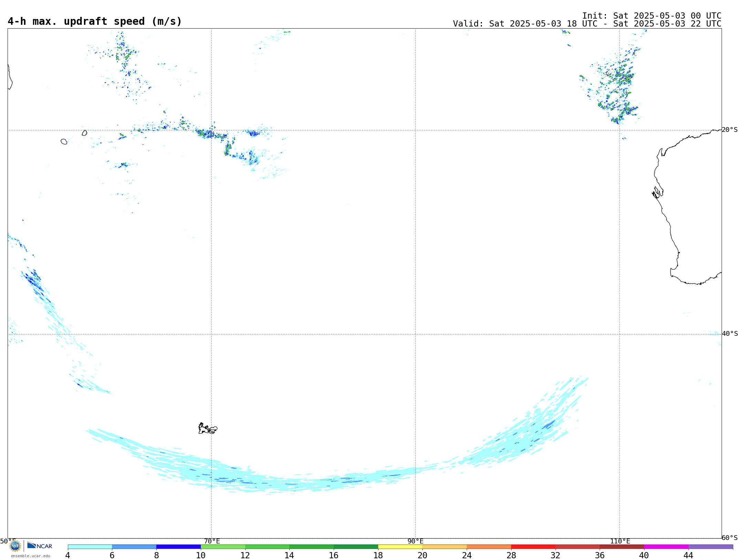Pick the green 12–14 colorbar swatch
Screen dimensions: 744x560
pyautogui.click(x=267, y=547)
